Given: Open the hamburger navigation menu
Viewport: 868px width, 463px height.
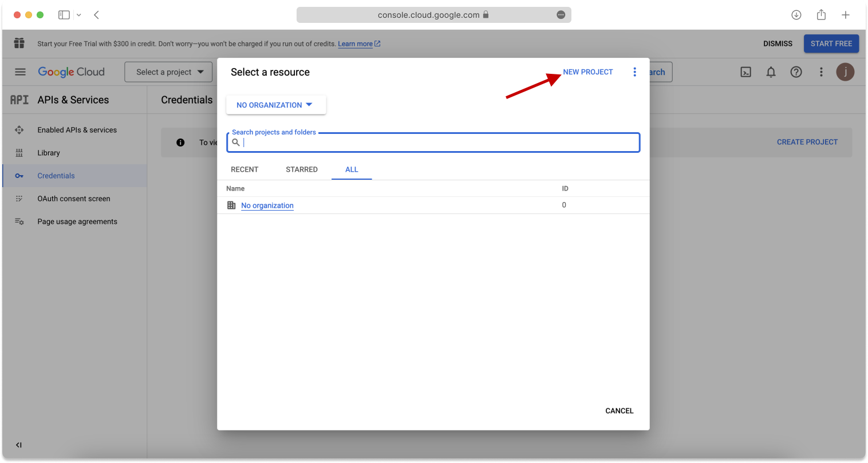Looking at the screenshot, I should tap(20, 72).
